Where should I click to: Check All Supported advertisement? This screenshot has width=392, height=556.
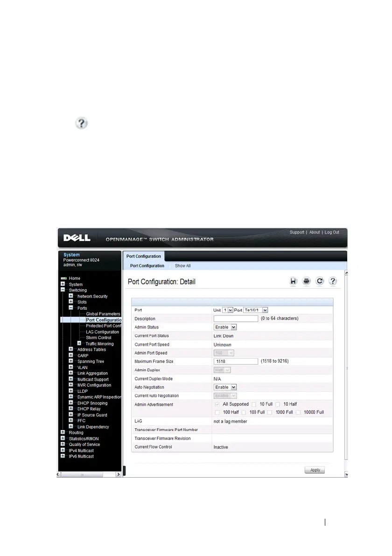[217, 404]
